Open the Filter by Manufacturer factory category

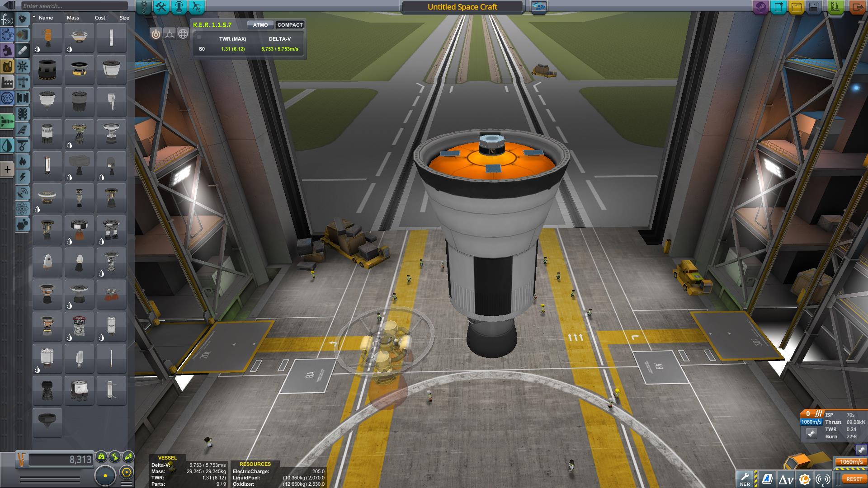click(7, 83)
